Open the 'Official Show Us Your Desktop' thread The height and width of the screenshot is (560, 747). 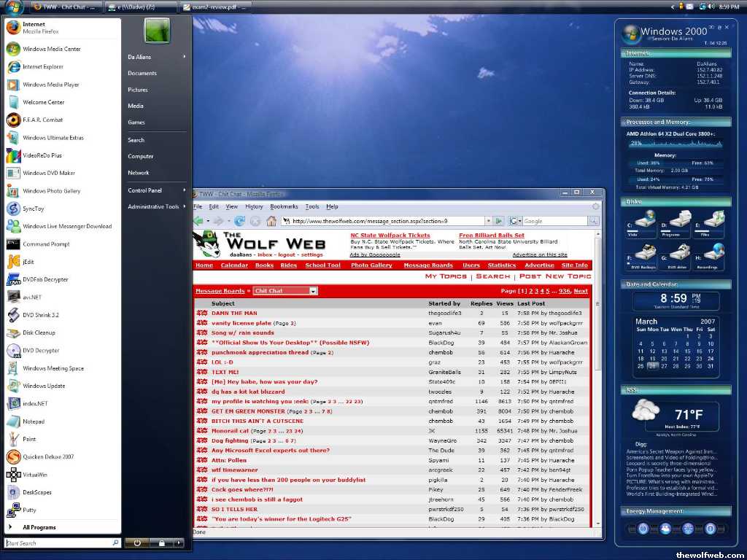(290, 343)
